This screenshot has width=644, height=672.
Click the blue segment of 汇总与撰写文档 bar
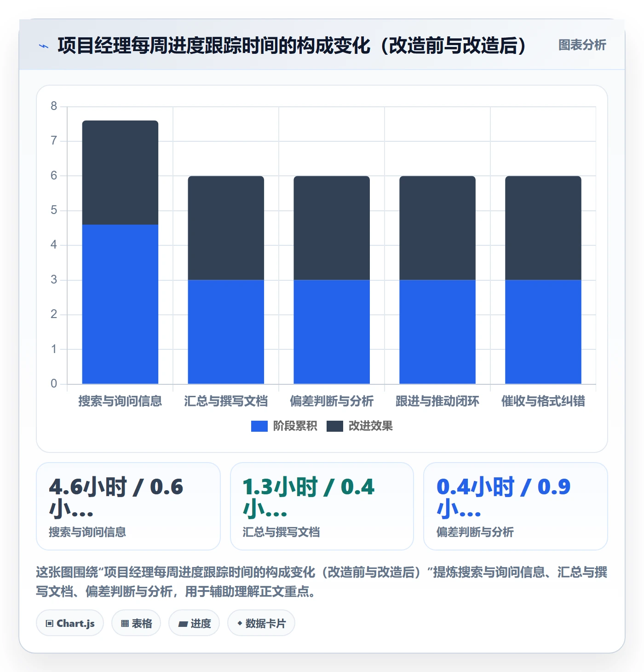226,332
